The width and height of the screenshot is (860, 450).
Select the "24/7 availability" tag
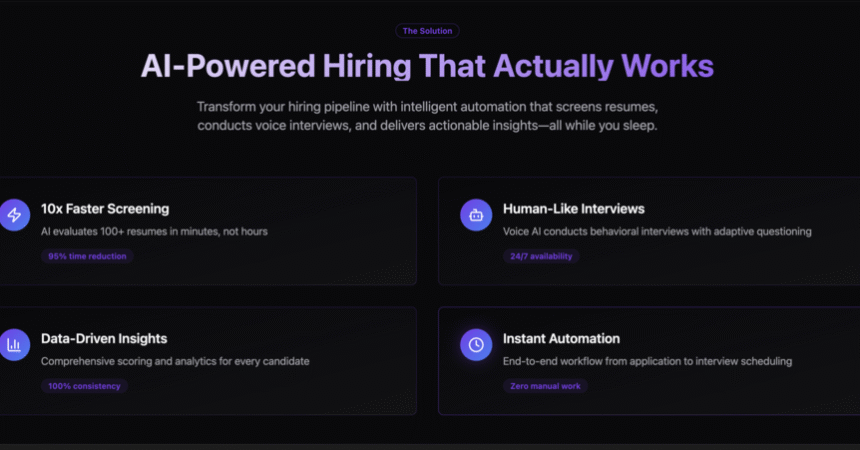[541, 256]
